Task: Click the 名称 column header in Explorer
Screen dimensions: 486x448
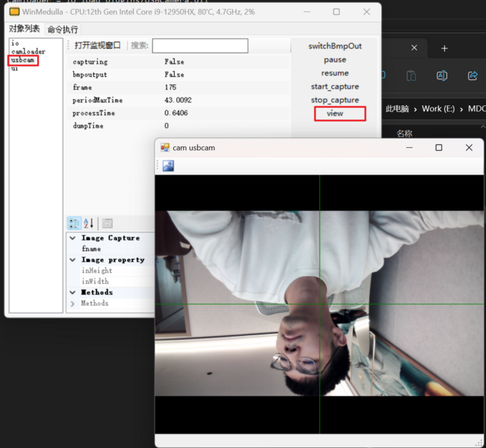Action: [x=404, y=134]
